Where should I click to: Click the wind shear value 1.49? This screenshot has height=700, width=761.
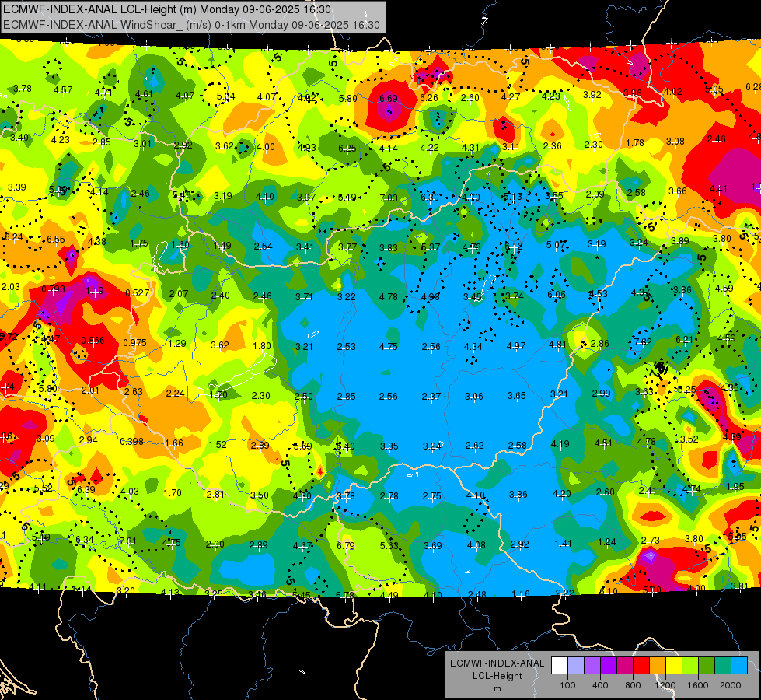click(x=222, y=245)
